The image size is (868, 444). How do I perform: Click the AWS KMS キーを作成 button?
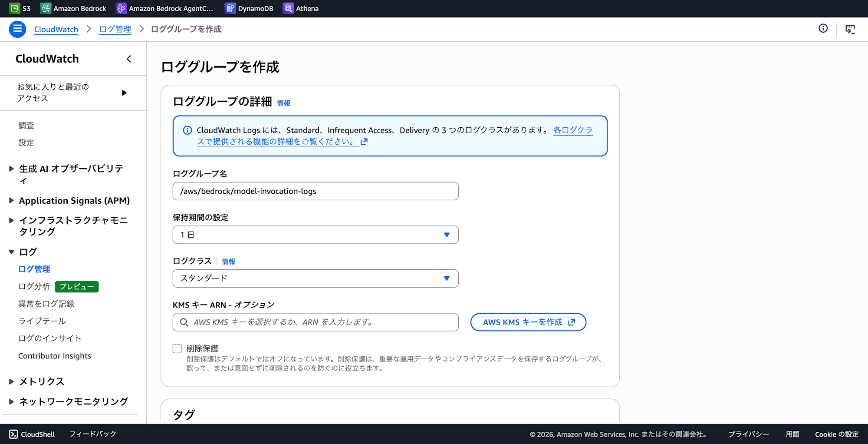528,322
